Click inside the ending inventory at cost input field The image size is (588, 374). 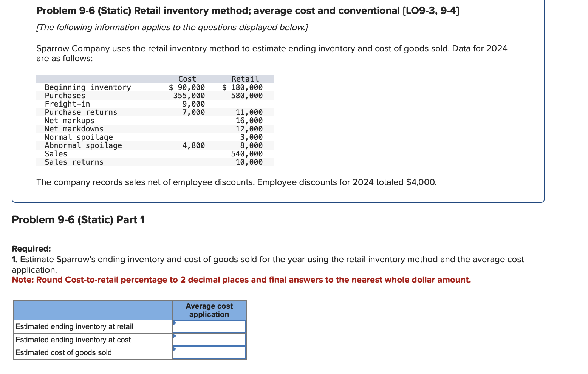click(210, 339)
